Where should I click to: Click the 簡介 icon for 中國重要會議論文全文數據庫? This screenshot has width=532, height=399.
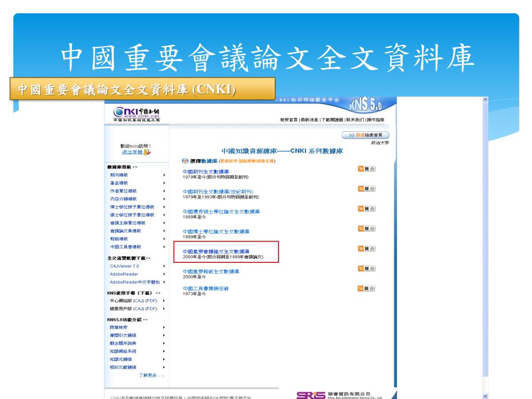point(367,249)
